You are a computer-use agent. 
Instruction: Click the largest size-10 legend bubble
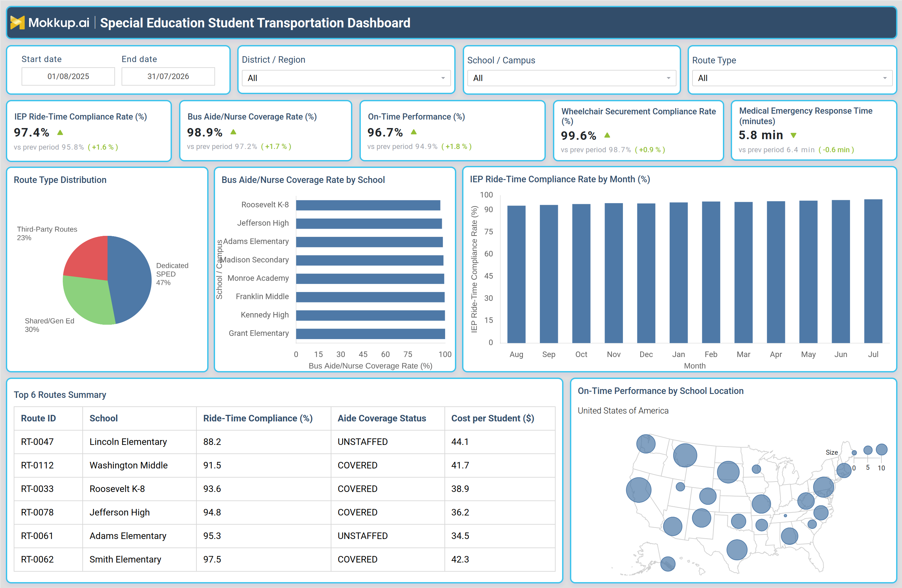(x=882, y=449)
